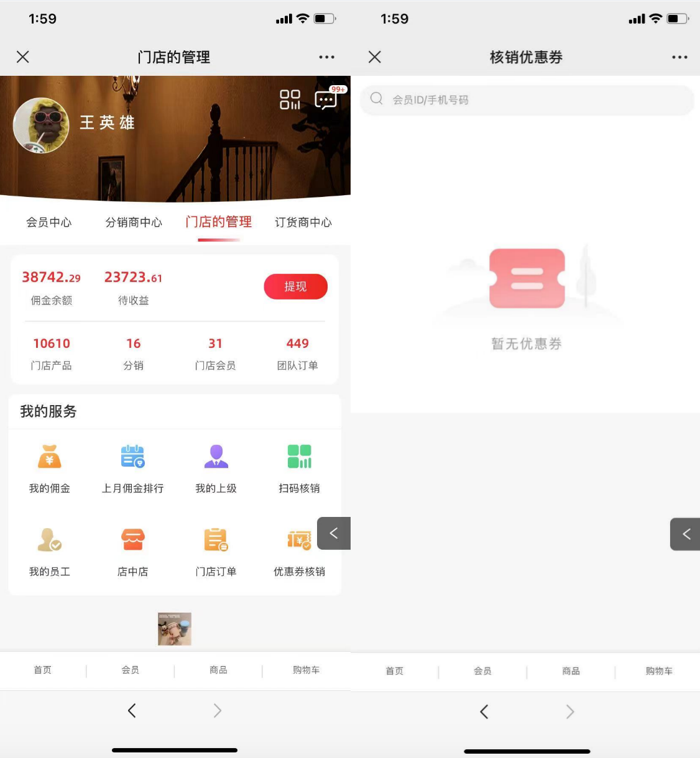Open 门店订单 store orders icon

tap(216, 549)
